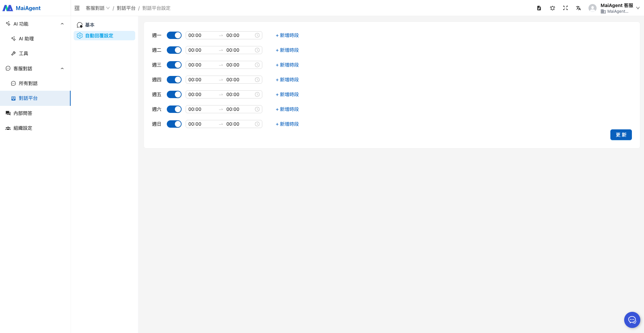Open 所有對話 in the sidebar
Image resolution: width=644 pixels, height=333 pixels.
tap(28, 83)
